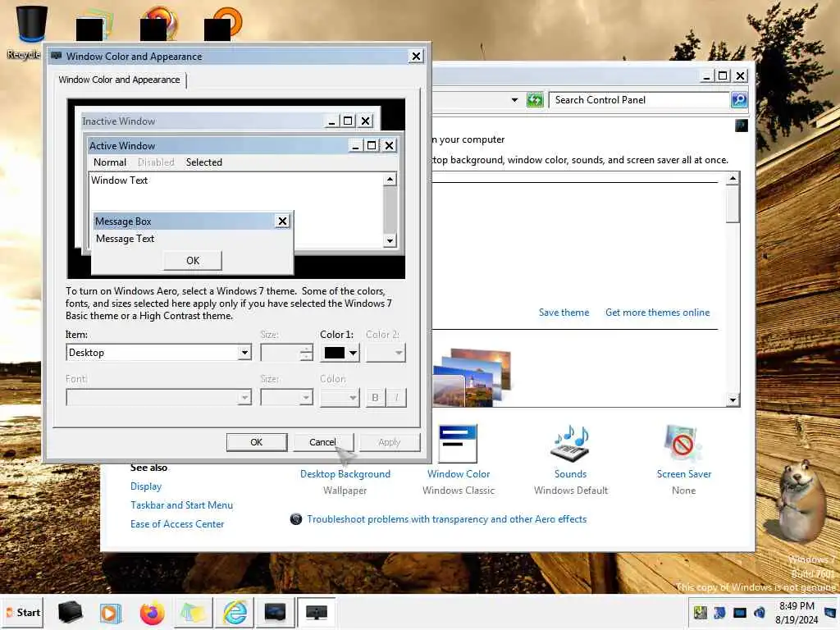Screen dimensions: 840x630
Task: Expand the address bar history dropdown arrow
Action: pos(515,99)
